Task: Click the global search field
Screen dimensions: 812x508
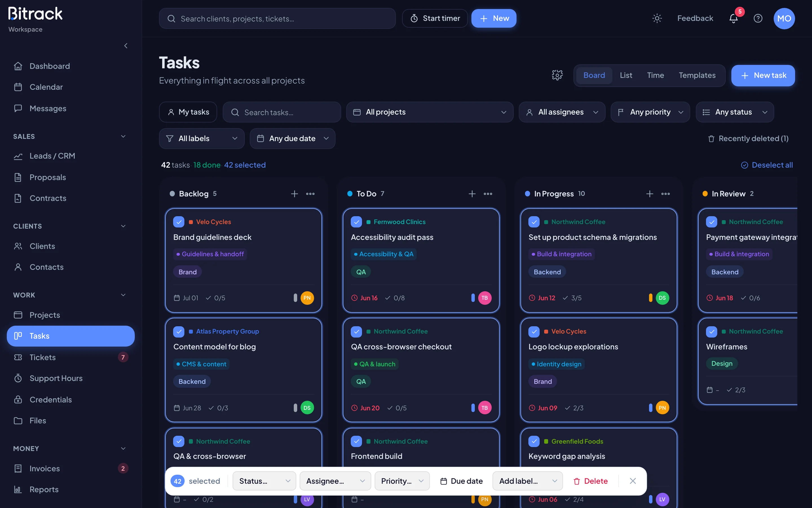Action: pyautogui.click(x=277, y=18)
